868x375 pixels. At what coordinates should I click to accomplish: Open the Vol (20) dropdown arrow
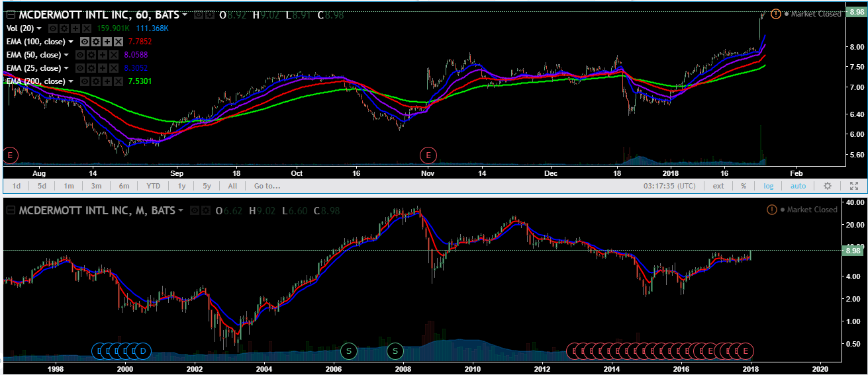(39, 28)
